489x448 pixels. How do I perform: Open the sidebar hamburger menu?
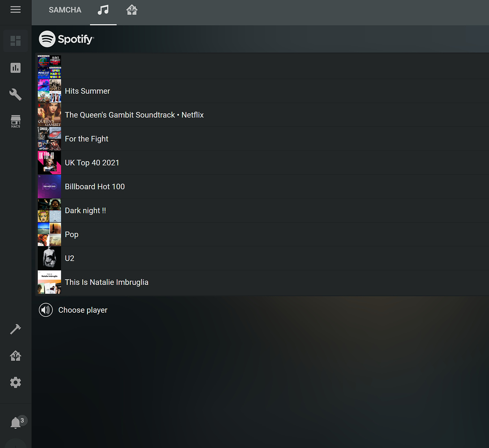[x=16, y=9]
